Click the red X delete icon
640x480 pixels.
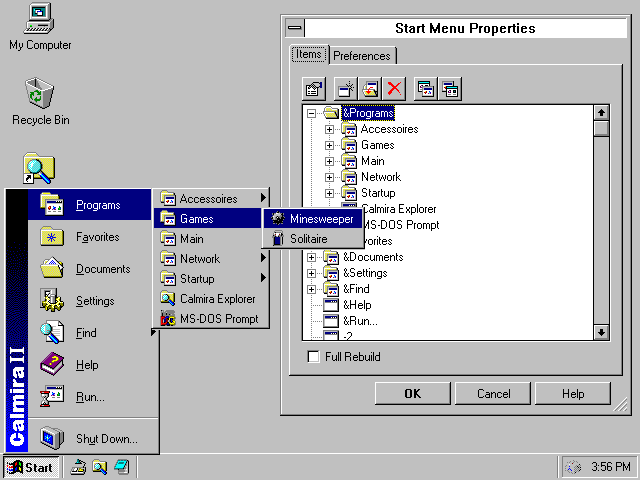pyautogui.click(x=394, y=89)
